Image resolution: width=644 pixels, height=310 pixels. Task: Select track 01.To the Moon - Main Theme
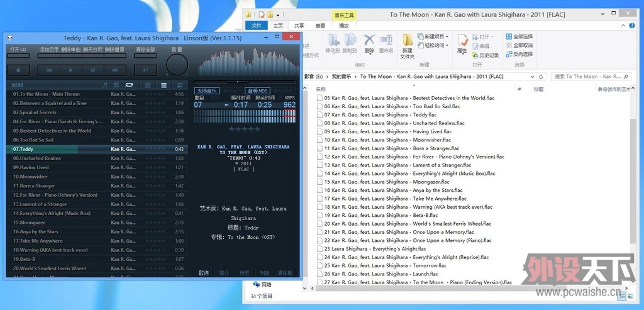[97, 94]
